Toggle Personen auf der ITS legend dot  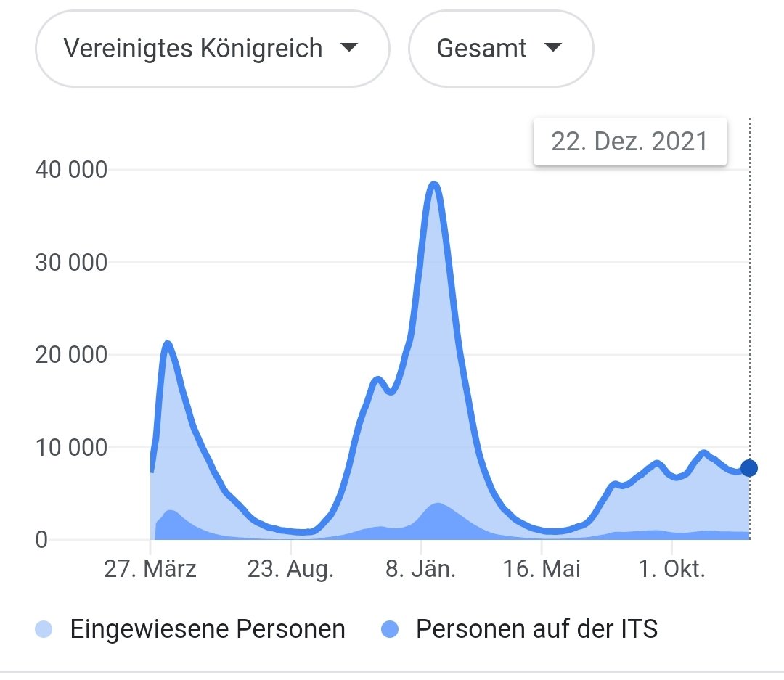tap(390, 629)
